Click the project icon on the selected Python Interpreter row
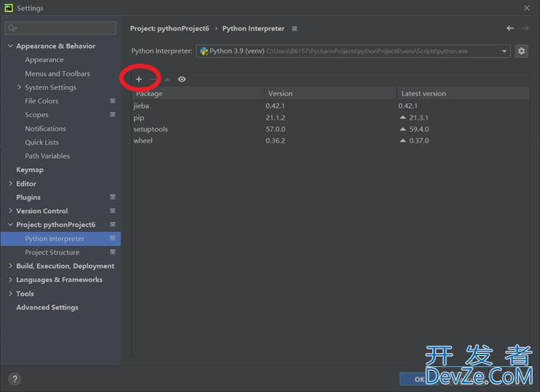The width and height of the screenshot is (540, 392). (112, 239)
